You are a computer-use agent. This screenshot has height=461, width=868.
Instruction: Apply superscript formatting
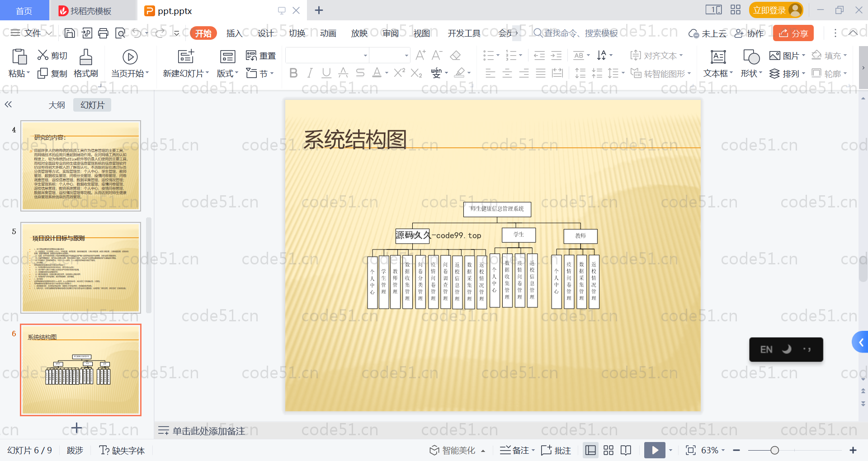[399, 73]
